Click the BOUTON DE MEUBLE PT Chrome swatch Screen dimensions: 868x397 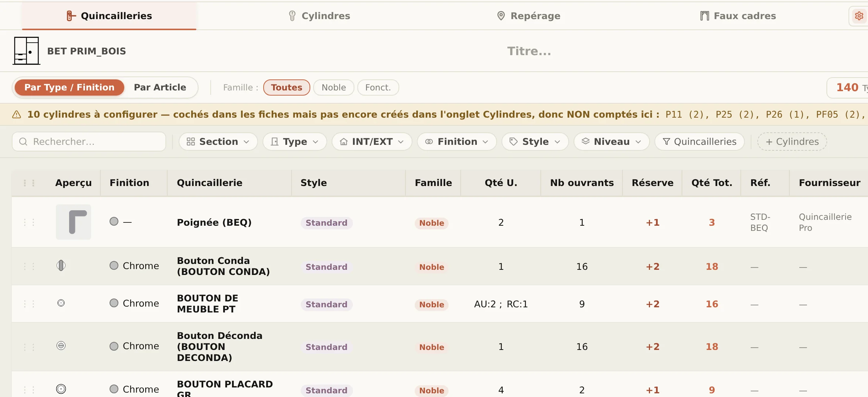[x=114, y=303]
